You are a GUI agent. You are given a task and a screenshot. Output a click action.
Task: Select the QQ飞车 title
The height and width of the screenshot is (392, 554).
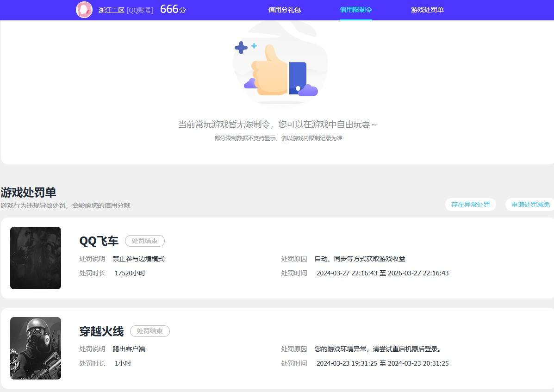[99, 241]
